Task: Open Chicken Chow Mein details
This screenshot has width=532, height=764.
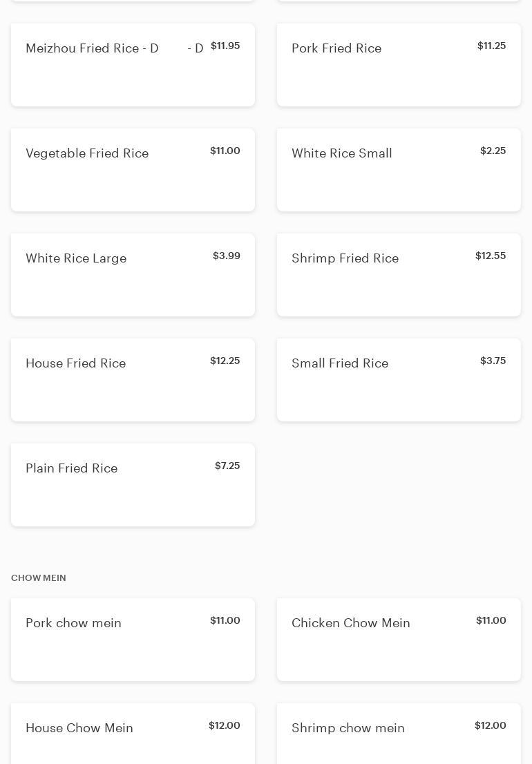Action: click(x=399, y=640)
